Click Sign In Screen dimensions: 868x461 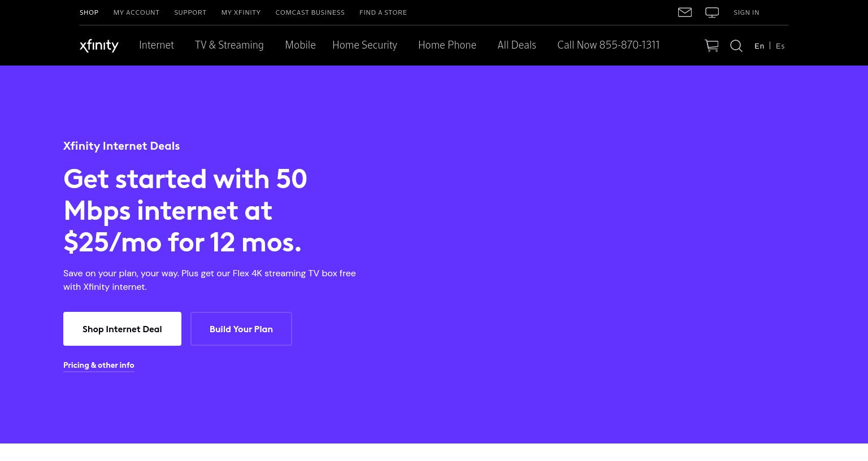(x=747, y=12)
